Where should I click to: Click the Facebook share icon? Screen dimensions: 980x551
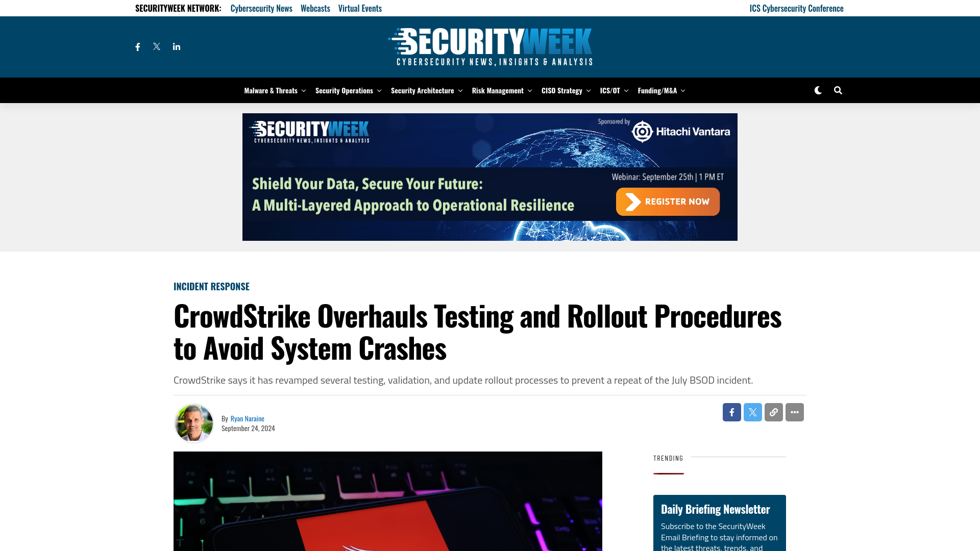[x=731, y=412]
